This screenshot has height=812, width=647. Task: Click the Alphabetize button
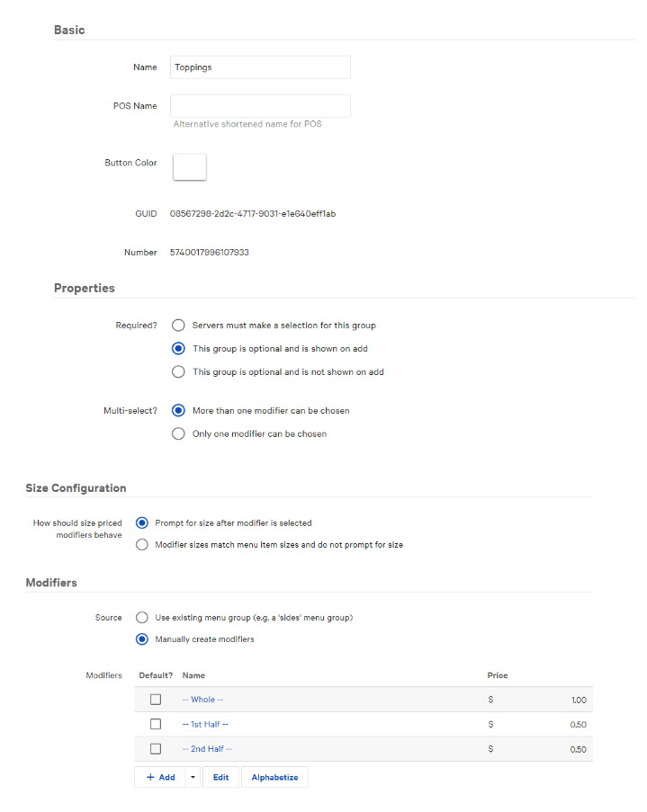click(274, 777)
